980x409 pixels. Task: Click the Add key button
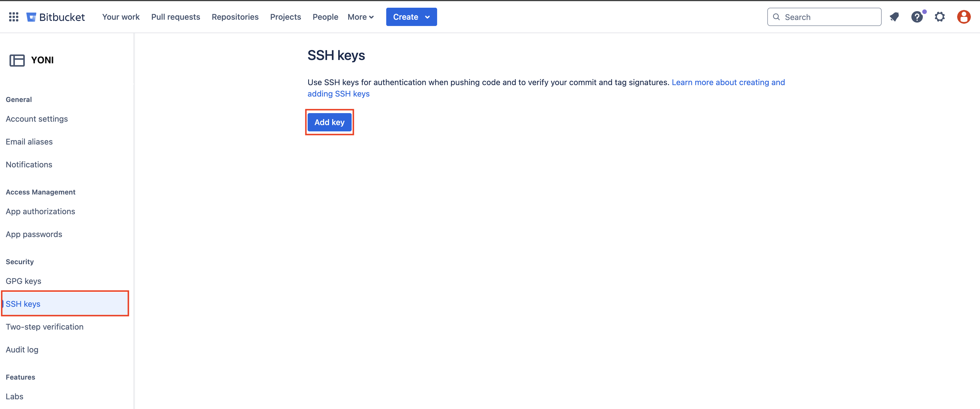click(x=329, y=122)
